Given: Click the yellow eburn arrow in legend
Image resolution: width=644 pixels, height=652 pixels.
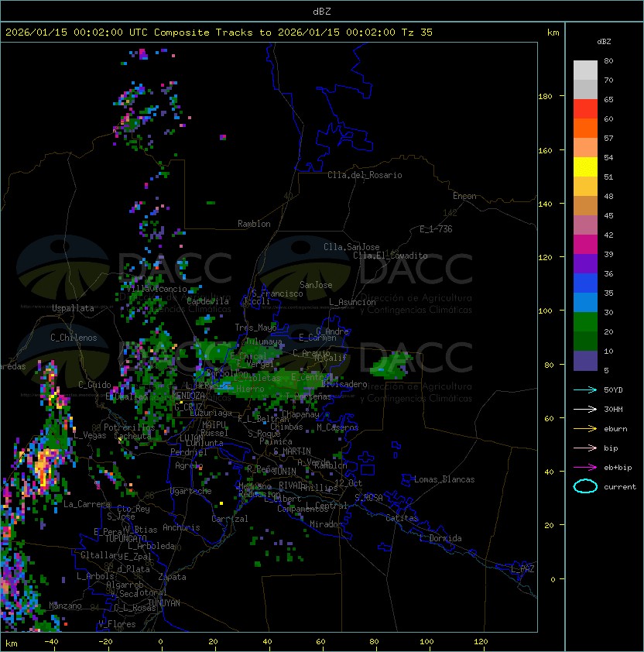Looking at the screenshot, I should 585,429.
